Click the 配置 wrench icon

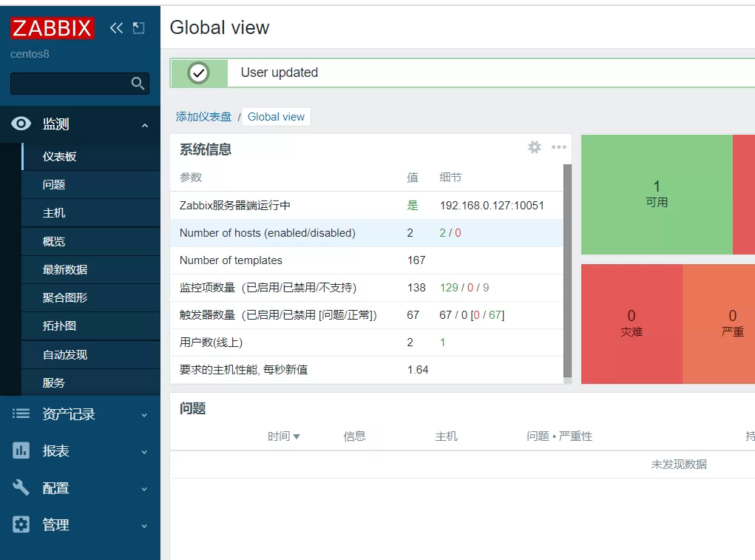[x=21, y=488]
